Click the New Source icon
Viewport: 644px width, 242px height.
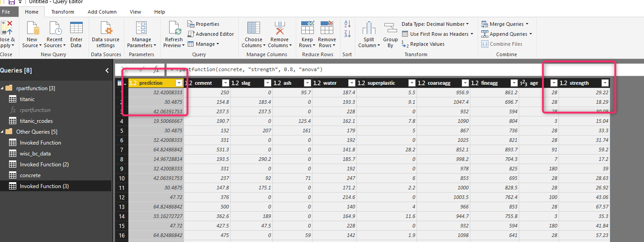pyautogui.click(x=32, y=28)
